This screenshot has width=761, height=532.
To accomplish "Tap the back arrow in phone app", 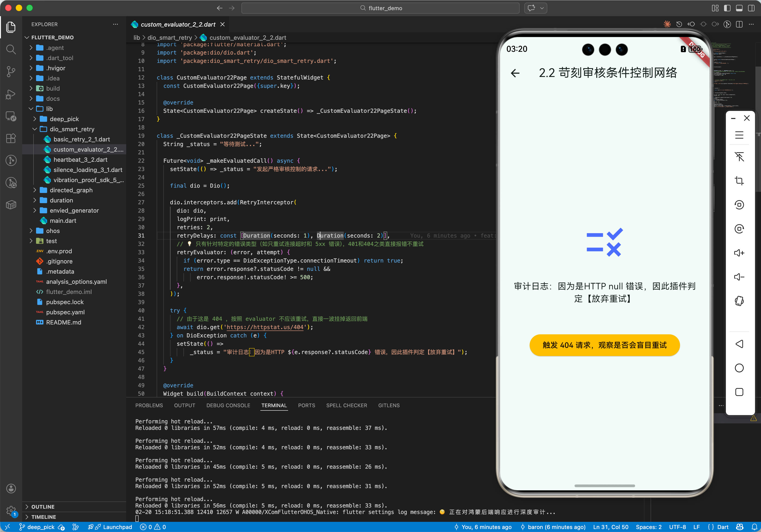I will [x=515, y=73].
